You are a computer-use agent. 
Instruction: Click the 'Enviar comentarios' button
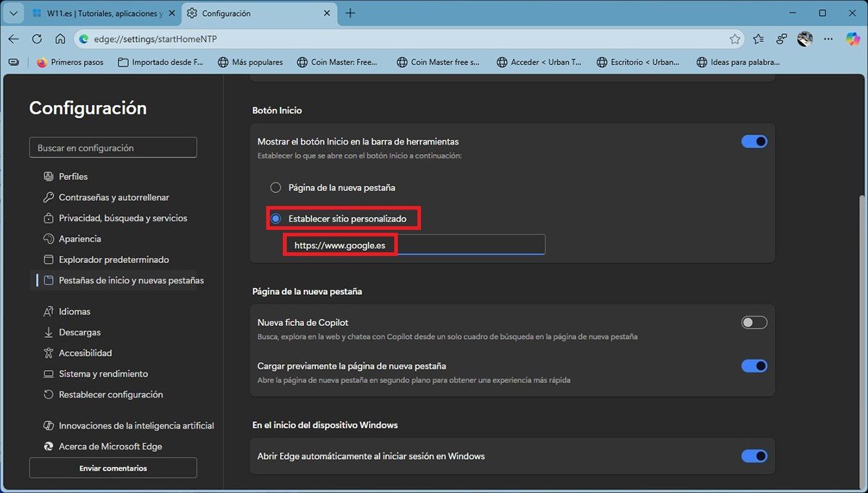click(113, 468)
